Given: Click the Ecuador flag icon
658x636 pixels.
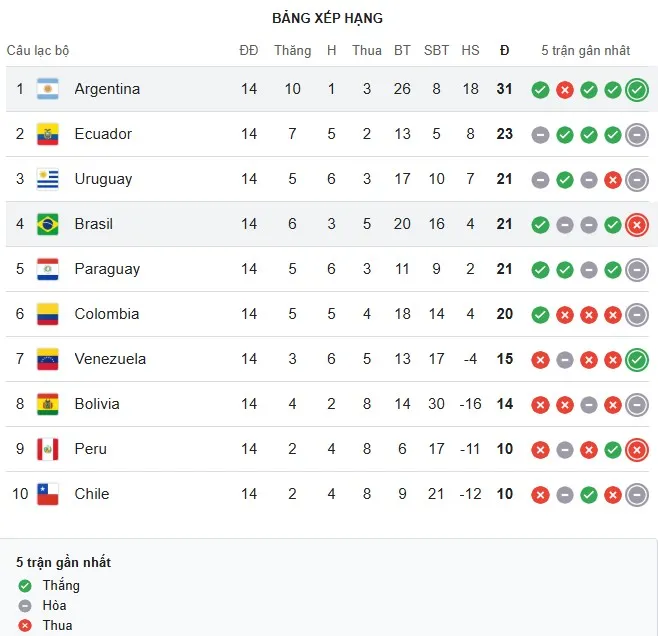Looking at the screenshot, I should 48,134.
